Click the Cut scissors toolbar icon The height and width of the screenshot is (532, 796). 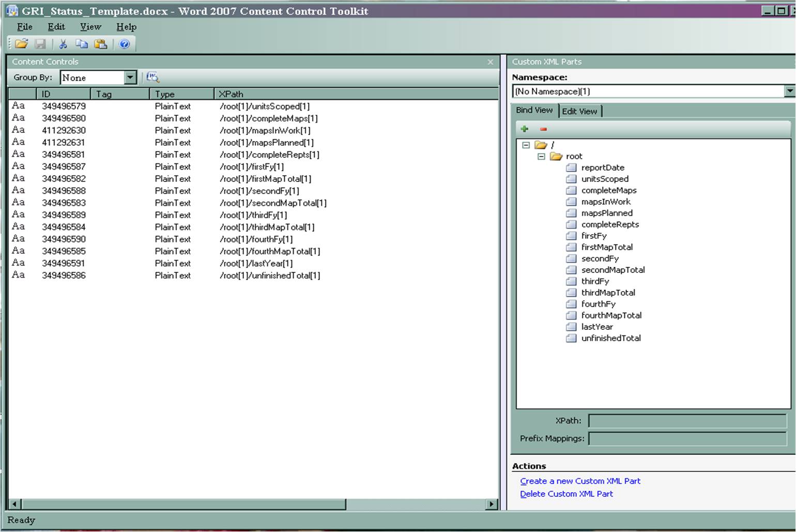(63, 44)
